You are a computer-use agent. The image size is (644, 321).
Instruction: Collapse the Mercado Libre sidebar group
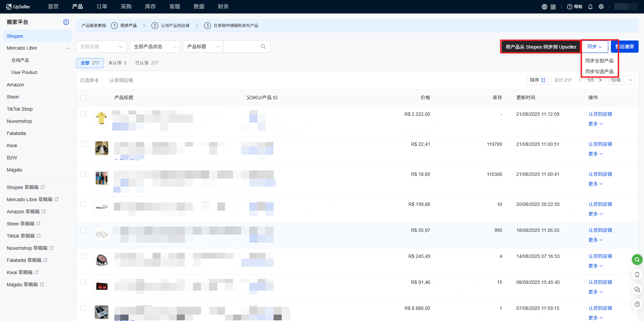pos(68,48)
